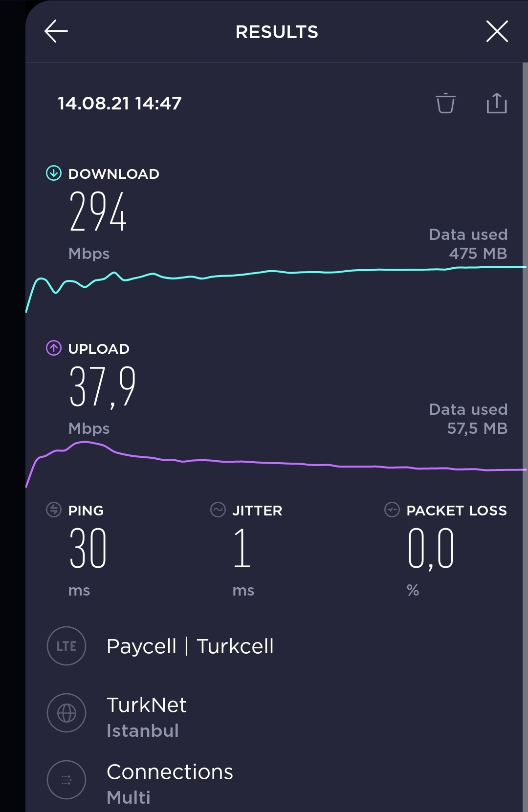The image size is (528, 812).
Task: Select Connections Multi entry
Action: 170,784
